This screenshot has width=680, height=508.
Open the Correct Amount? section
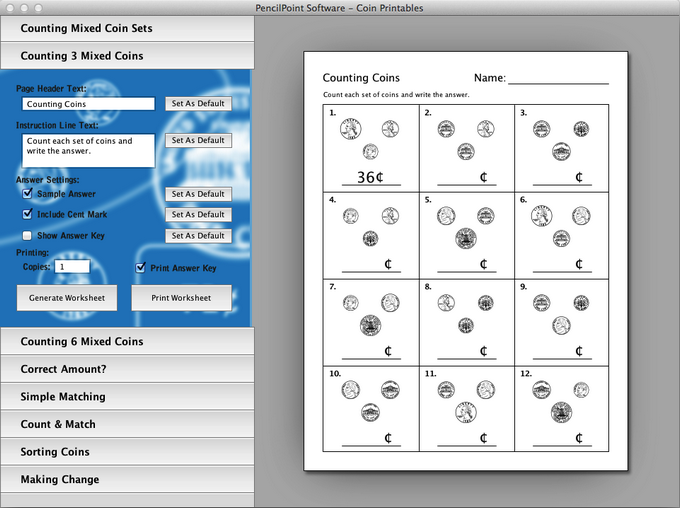127,369
